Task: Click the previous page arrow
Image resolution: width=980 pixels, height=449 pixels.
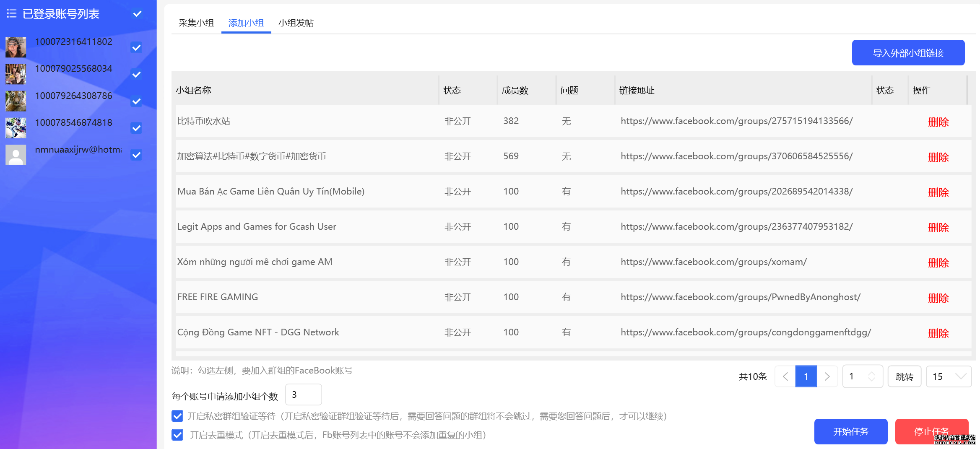Action: click(x=785, y=376)
